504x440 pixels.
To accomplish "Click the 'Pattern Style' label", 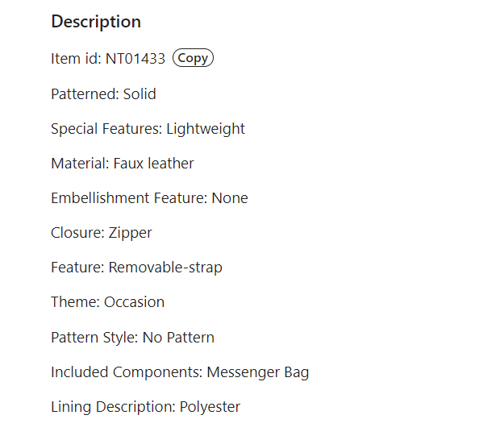I will [x=93, y=337].
